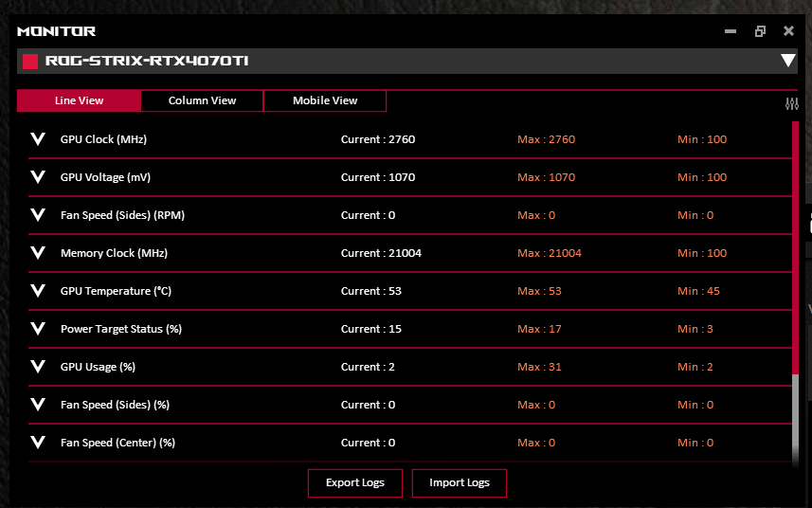Switch to the Column View tab
This screenshot has width=812, height=508.
[x=202, y=100]
